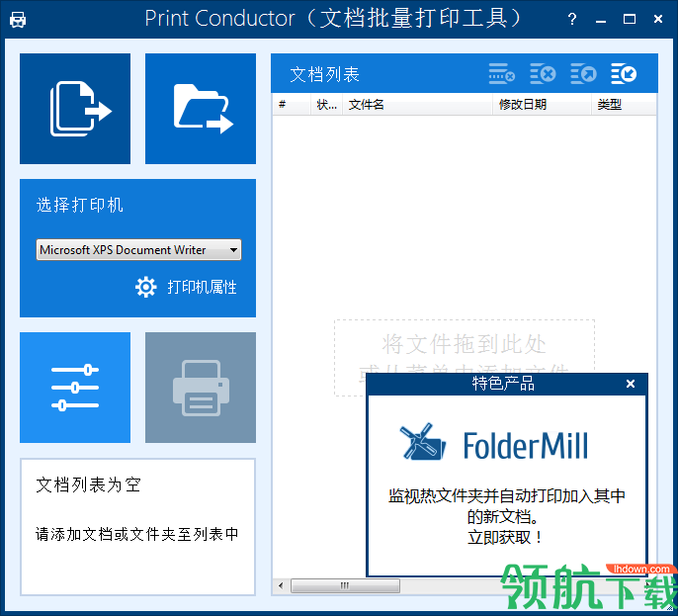This screenshot has height=616, width=678.
Task: Minimize the Print Conductor window
Action: tap(600, 20)
